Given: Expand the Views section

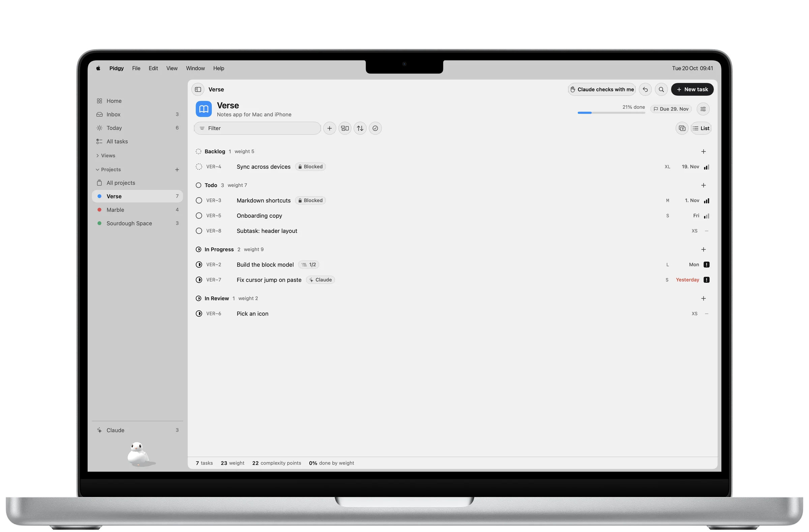Looking at the screenshot, I should pyautogui.click(x=106, y=156).
